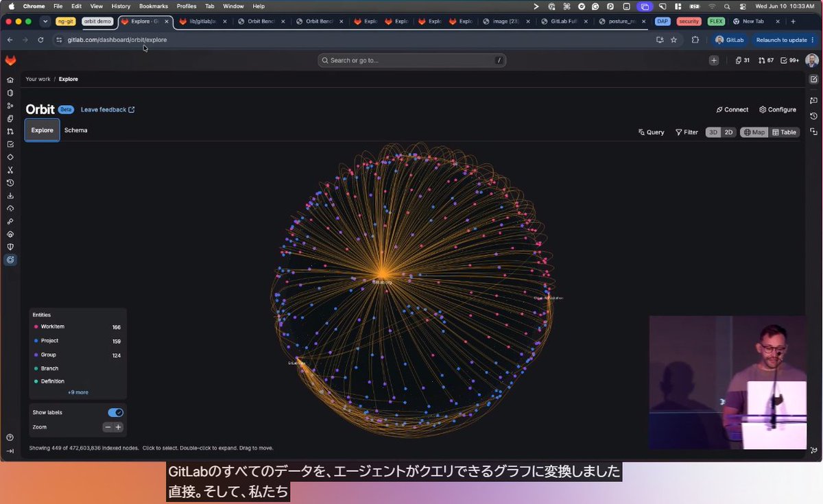Open the GitLab Chrome profile chip
The width and height of the screenshot is (823, 504).
point(729,40)
